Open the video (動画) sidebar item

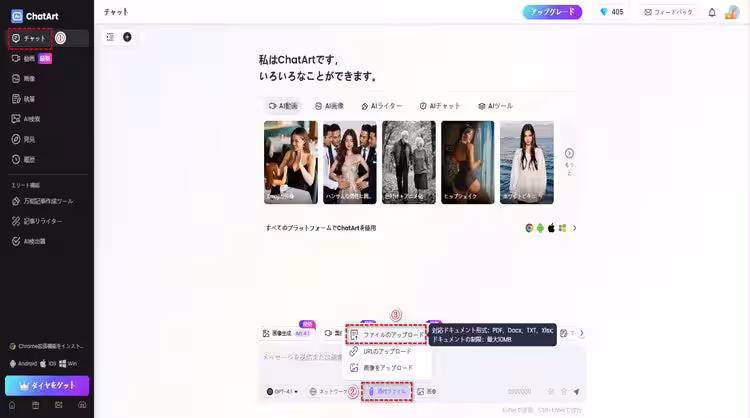(x=31, y=58)
